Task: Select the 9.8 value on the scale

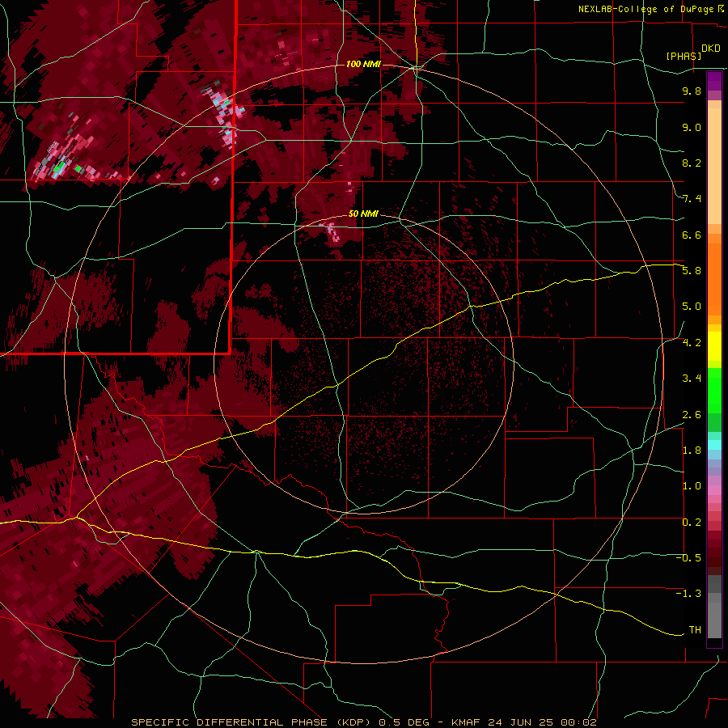Action: (692, 91)
